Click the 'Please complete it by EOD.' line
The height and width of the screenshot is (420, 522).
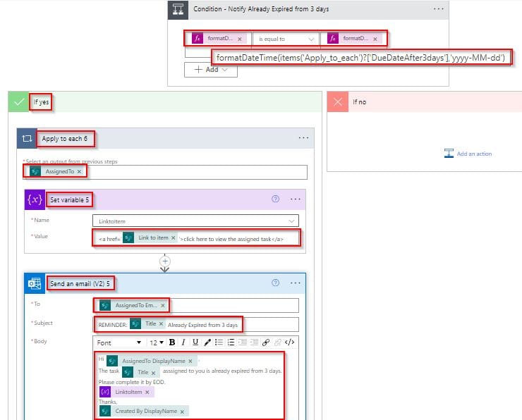(x=131, y=382)
